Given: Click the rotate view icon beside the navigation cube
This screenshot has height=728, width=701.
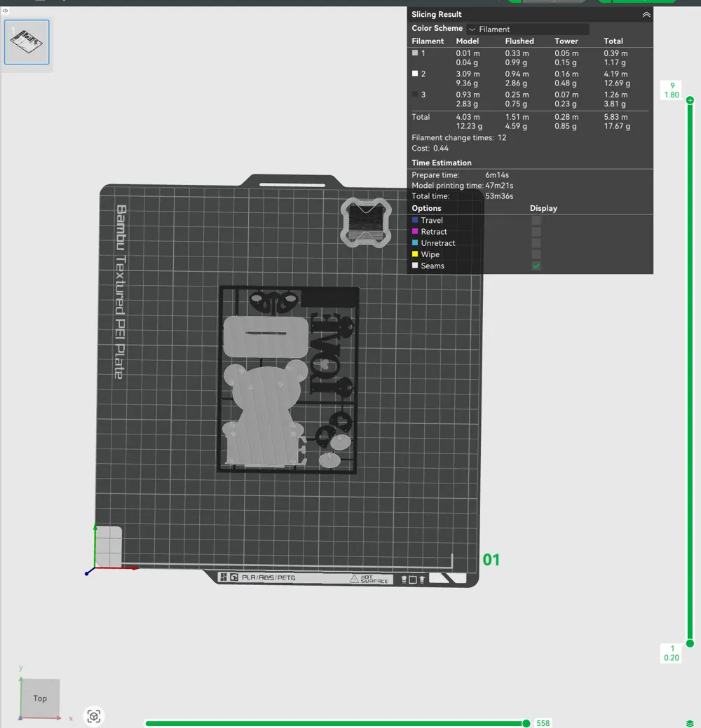Looking at the screenshot, I should 94,716.
